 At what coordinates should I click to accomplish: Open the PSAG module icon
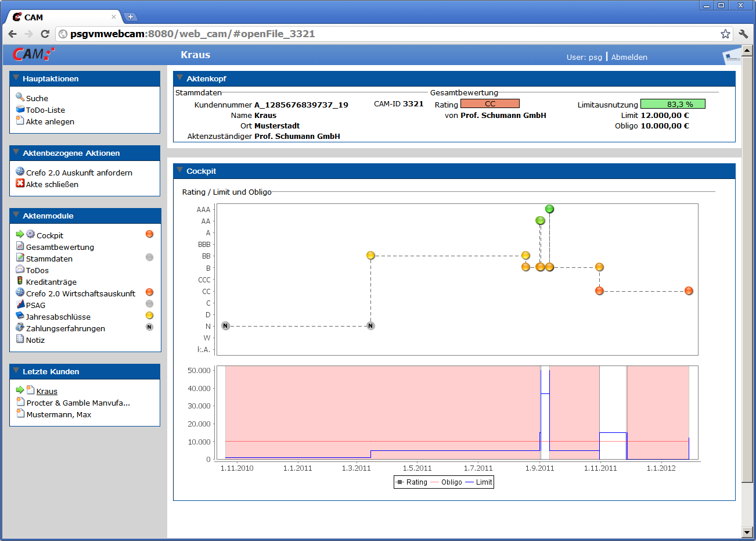pyautogui.click(x=20, y=304)
